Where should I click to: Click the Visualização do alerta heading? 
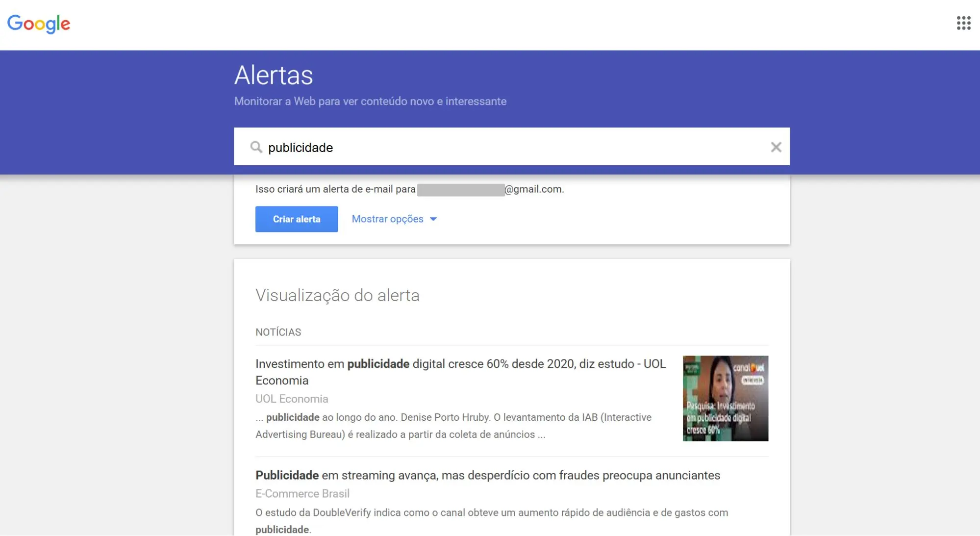tap(337, 295)
